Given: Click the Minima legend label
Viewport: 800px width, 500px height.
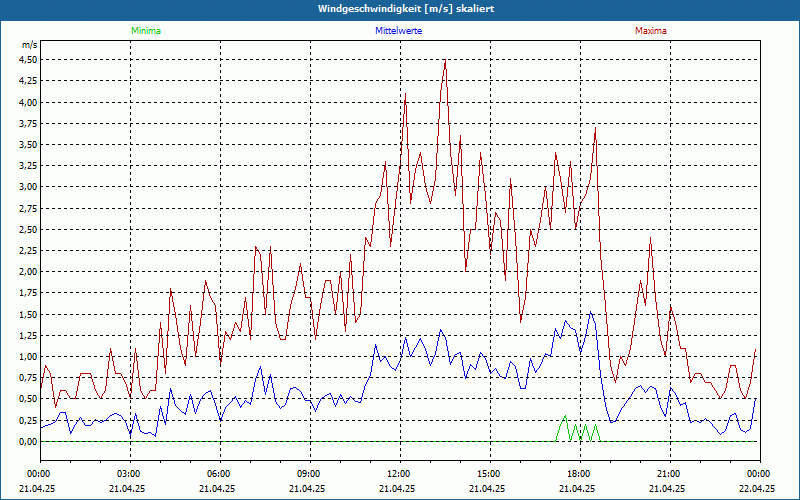Looking at the screenshot, I should (145, 31).
